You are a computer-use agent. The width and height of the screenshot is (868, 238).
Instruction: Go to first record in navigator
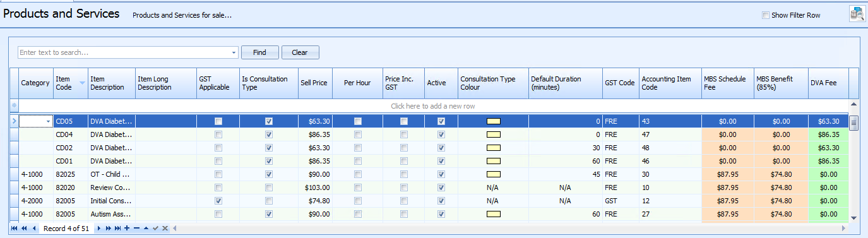tap(15, 229)
